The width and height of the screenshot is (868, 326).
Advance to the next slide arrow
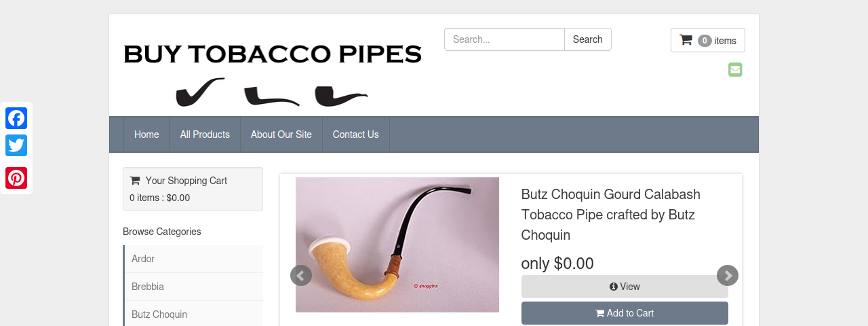pos(728,275)
